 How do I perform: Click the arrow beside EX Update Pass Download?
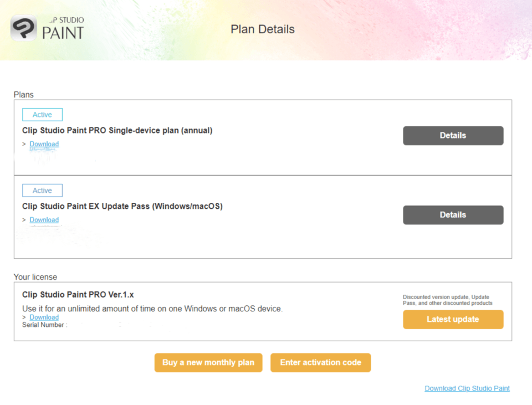pyautogui.click(x=24, y=220)
